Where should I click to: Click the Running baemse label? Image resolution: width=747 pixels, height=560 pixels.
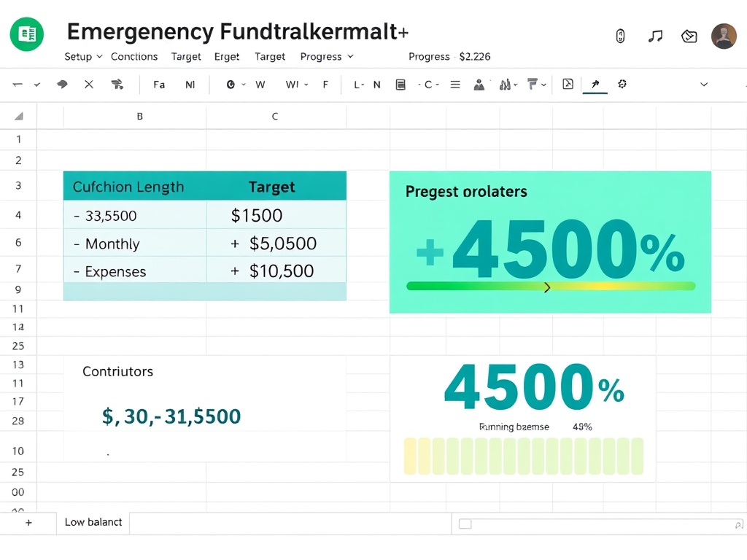(x=514, y=427)
